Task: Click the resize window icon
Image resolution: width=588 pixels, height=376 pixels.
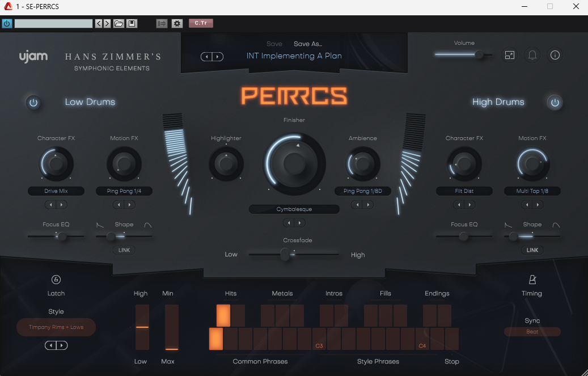Action: click(510, 55)
